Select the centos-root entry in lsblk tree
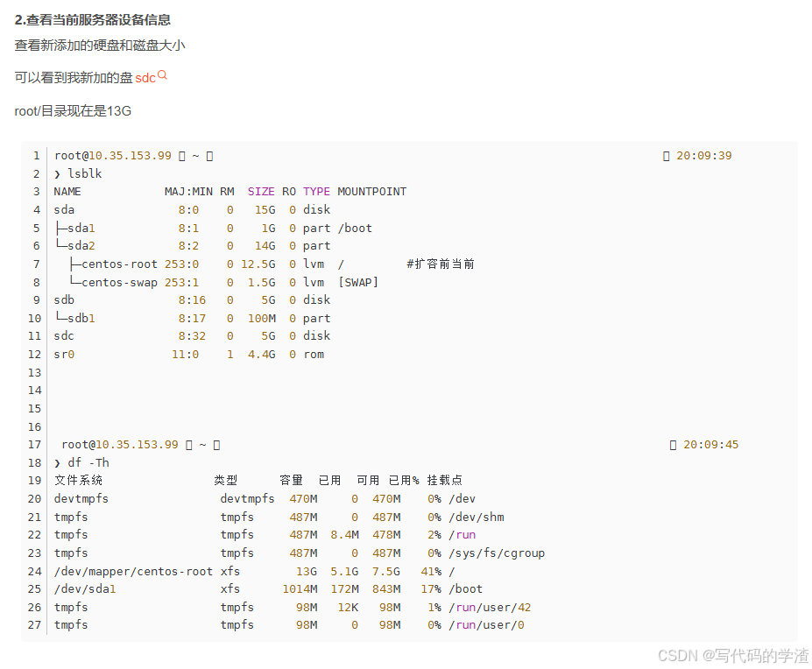 tap(119, 264)
